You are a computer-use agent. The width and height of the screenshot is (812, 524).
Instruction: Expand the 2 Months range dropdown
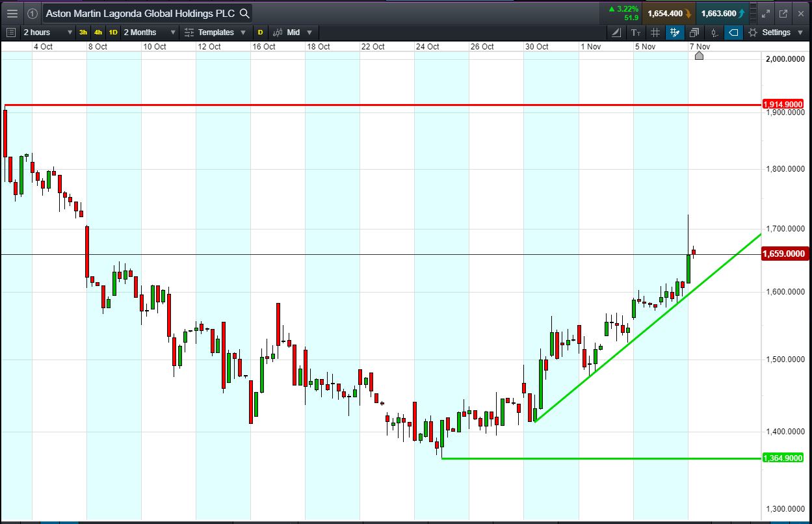[x=150, y=32]
